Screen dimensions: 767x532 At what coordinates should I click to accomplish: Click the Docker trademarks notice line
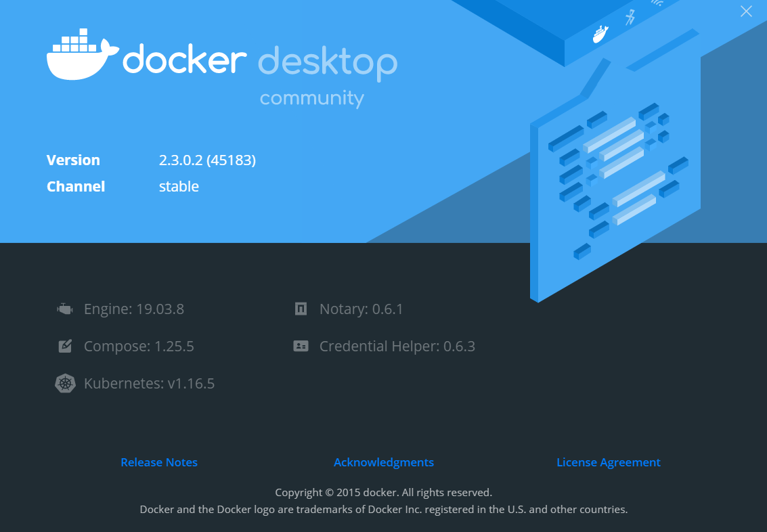click(x=383, y=510)
